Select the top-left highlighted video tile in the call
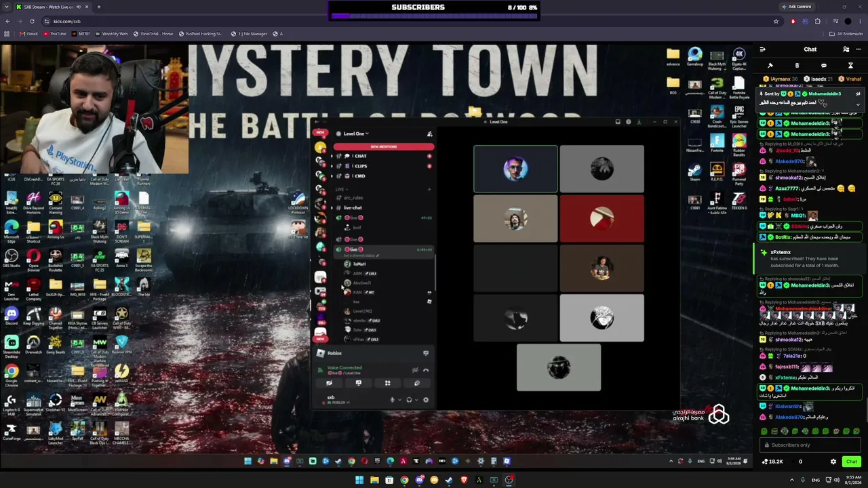Screen dimensions: 868x488 [x=515, y=169]
